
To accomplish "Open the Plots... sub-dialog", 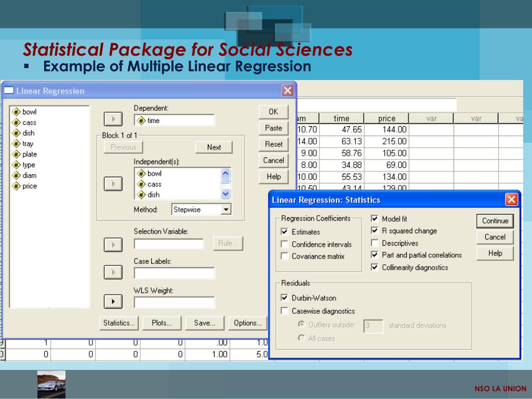I will pyautogui.click(x=162, y=323).
